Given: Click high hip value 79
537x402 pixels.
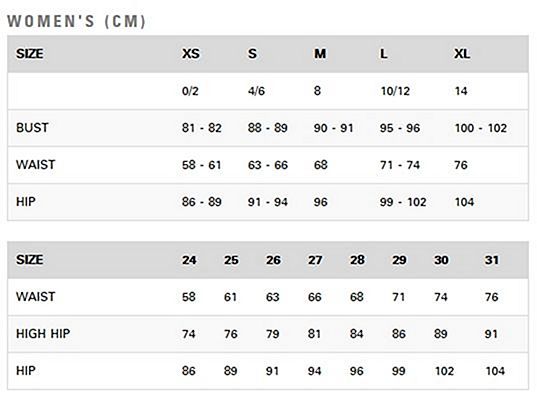Looking at the screenshot, I should tap(273, 334).
